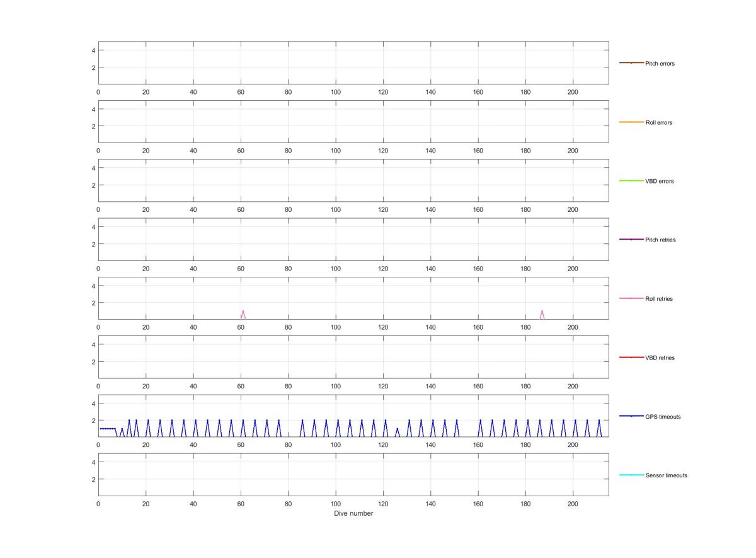Screen dimensions: 756x558
Task: Click the Sensor timeouts legend label
Action: [666, 475]
